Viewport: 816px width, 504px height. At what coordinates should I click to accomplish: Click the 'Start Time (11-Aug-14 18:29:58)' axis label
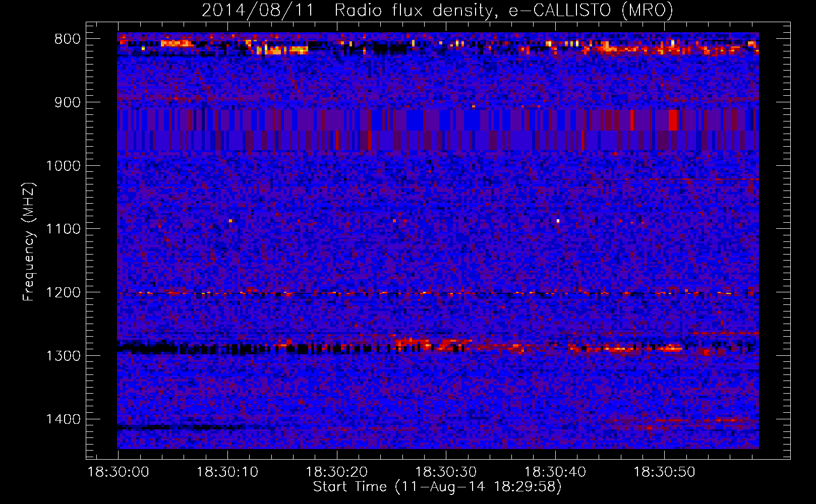point(437,487)
